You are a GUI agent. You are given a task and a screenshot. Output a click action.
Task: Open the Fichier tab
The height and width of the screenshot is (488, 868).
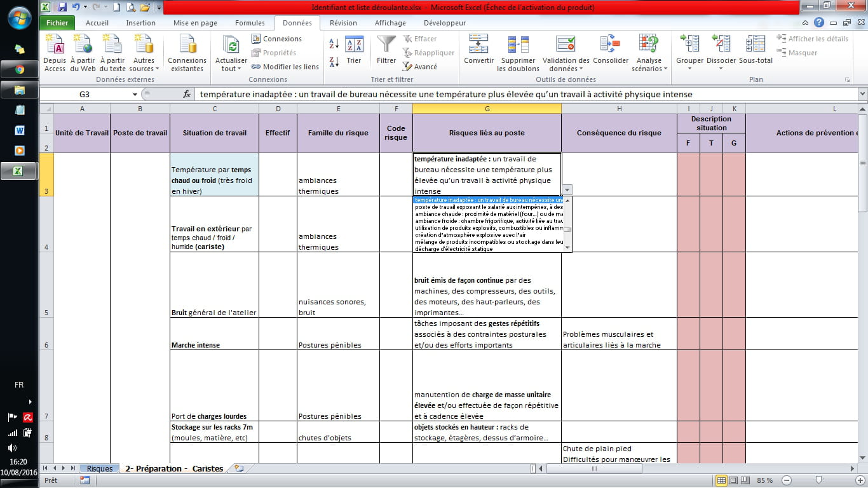(x=57, y=23)
